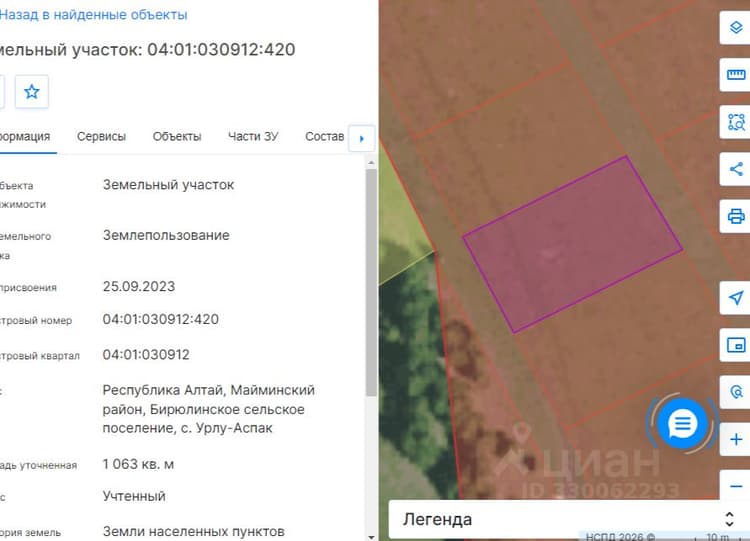Locate my position on map
750x541 pixels.
coord(736,298)
